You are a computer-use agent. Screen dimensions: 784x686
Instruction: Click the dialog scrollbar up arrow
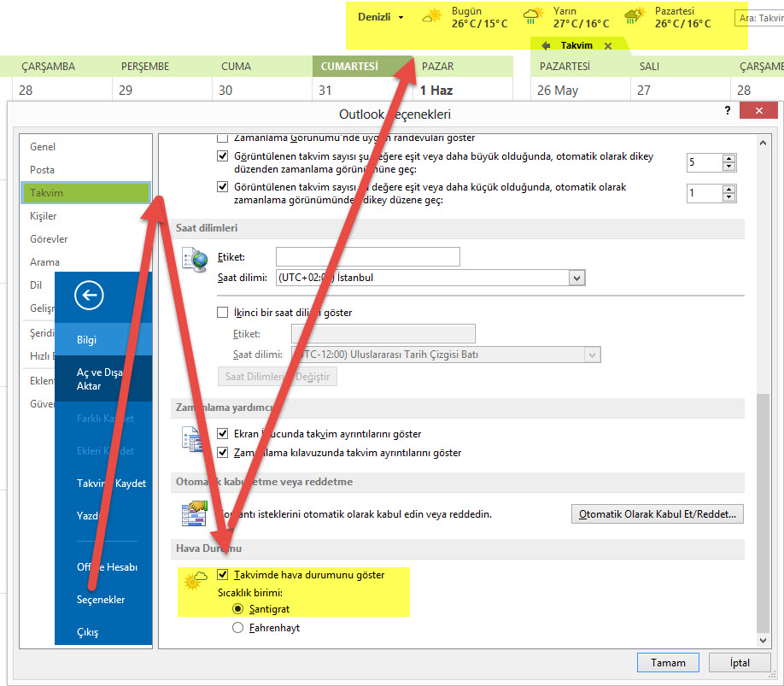click(763, 143)
